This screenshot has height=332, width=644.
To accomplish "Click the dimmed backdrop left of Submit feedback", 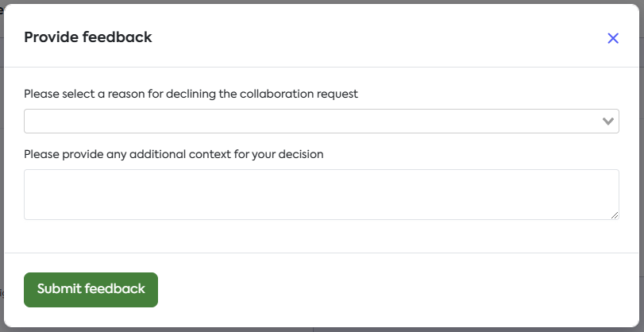I will (x=2, y=291).
